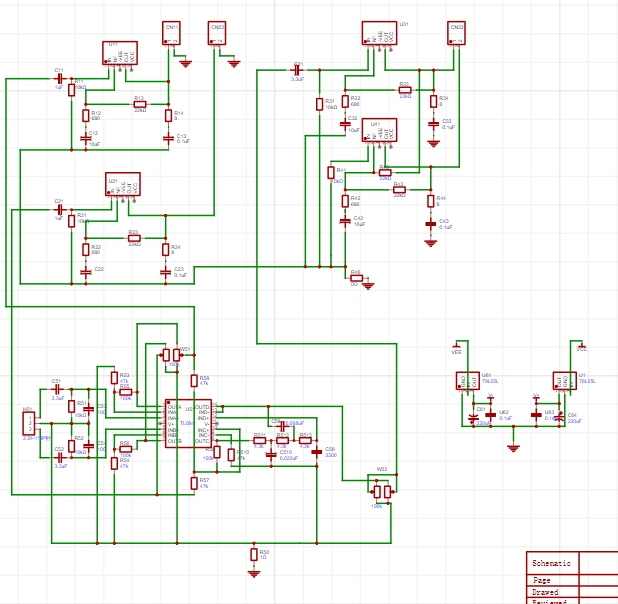Select ground symbol under power regulators
Viewport: 618px width, 604px height.
[513, 448]
